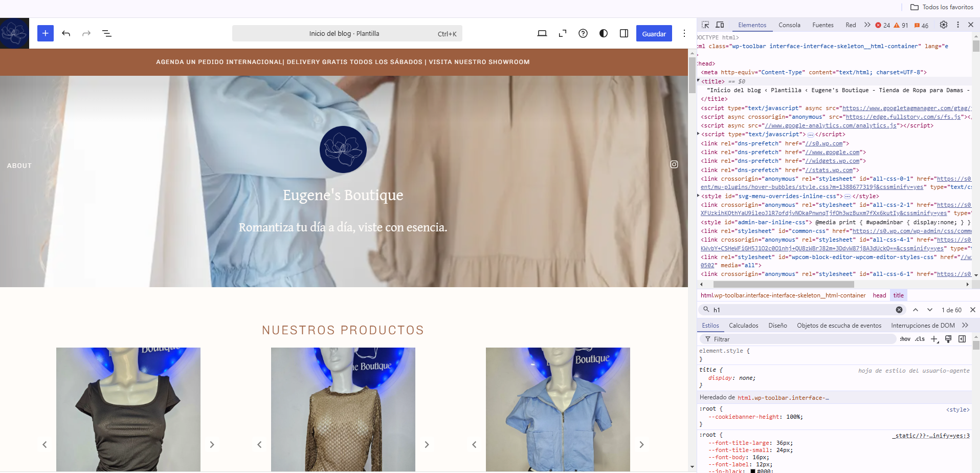Toggle the Styles half-circle panel icon
The width and height of the screenshot is (980, 473).
(x=604, y=33)
